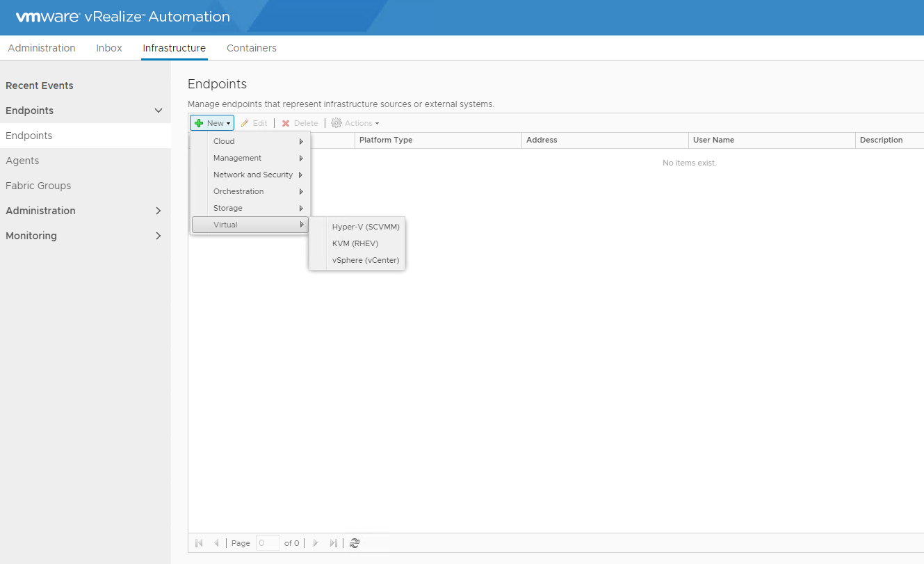Open the Inbox tab

(109, 48)
